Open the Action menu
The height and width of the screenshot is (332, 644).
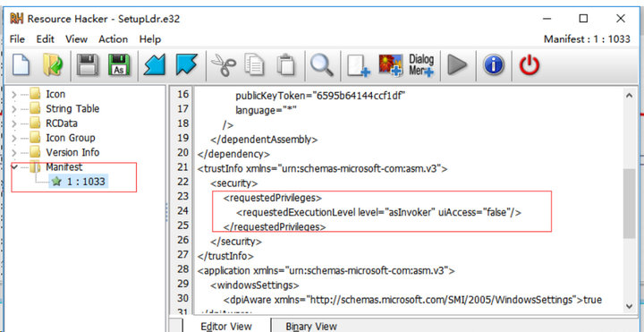coord(113,39)
